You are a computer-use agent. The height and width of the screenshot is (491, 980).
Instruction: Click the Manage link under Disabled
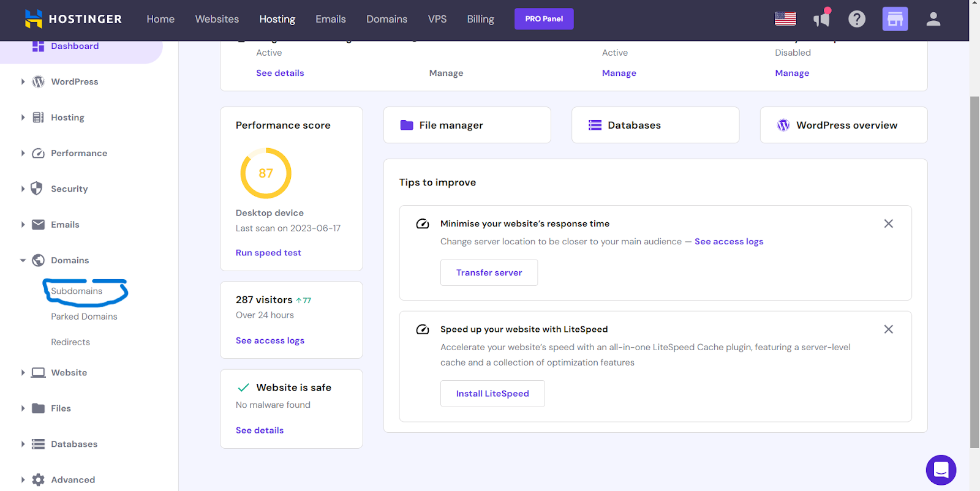(x=792, y=73)
